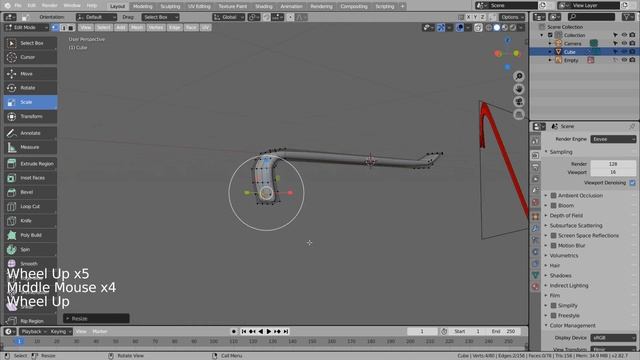Expand the Resize operator panel

pyautogui.click(x=96, y=318)
